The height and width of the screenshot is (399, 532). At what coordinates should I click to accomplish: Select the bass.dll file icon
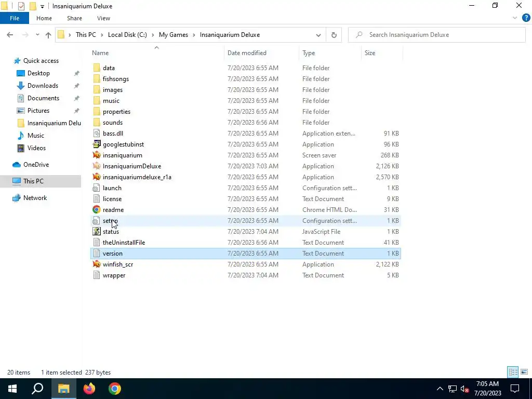click(x=97, y=134)
